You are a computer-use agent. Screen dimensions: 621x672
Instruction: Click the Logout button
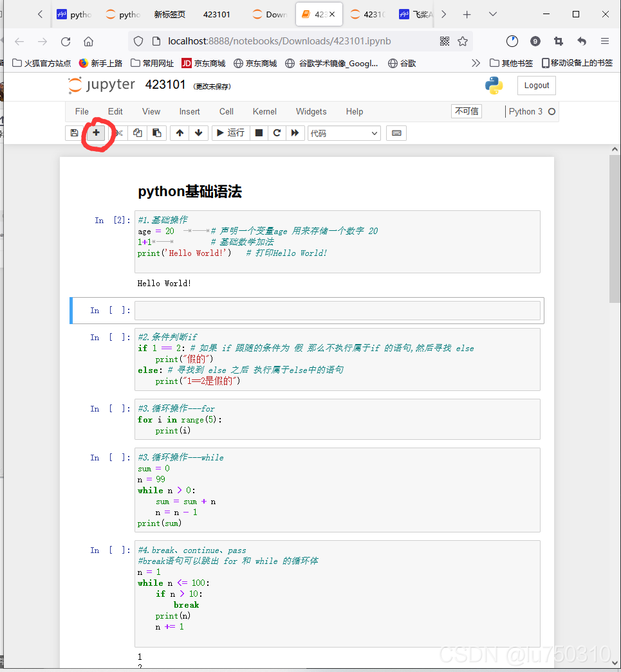coord(536,85)
